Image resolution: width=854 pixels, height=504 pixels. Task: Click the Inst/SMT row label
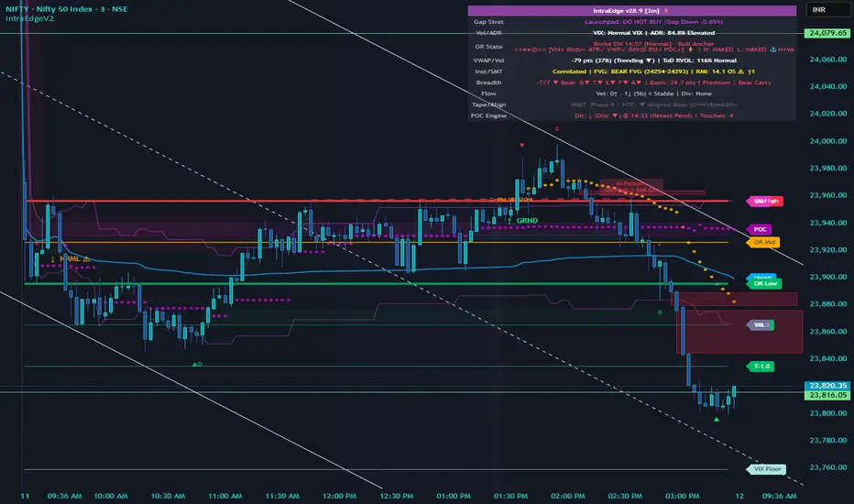(488, 71)
